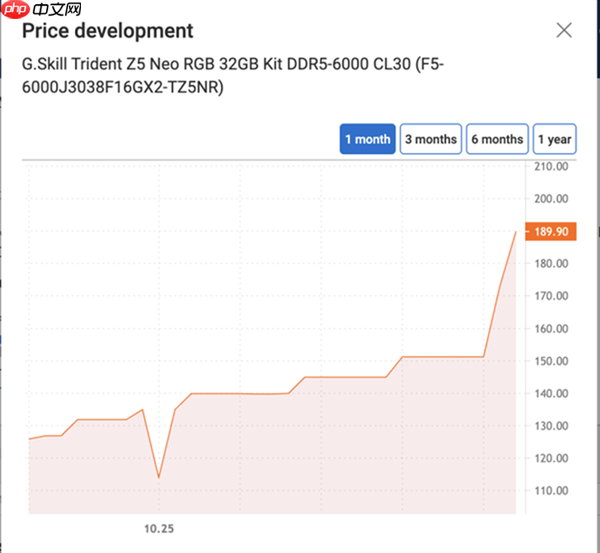Show the 6 months price history

[497, 139]
